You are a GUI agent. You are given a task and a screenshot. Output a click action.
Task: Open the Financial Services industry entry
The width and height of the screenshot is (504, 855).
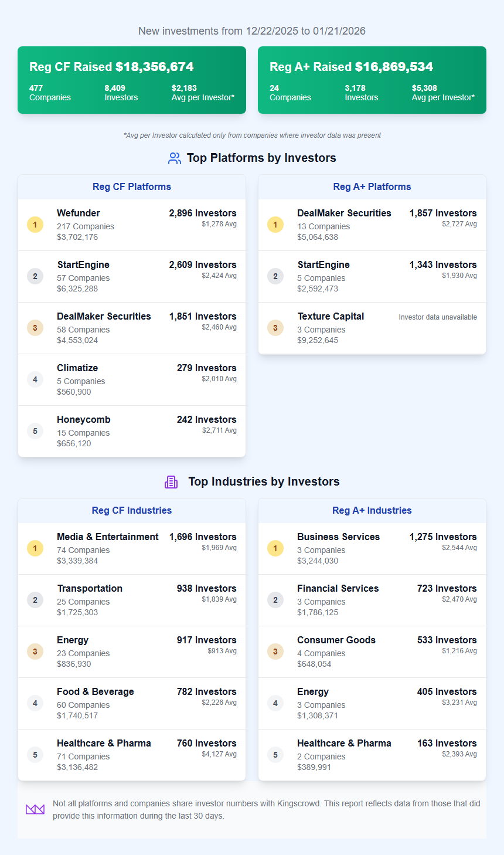[338, 589]
